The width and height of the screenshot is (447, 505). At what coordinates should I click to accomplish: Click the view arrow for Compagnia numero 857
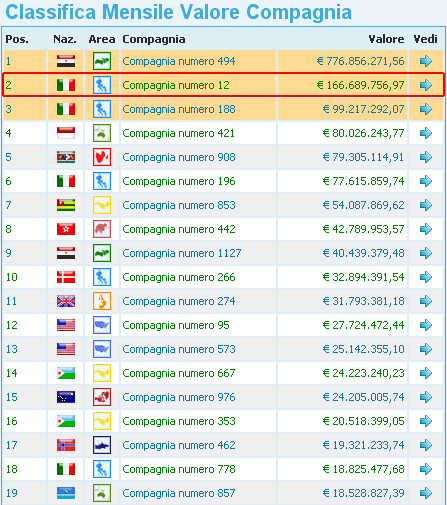426,493
